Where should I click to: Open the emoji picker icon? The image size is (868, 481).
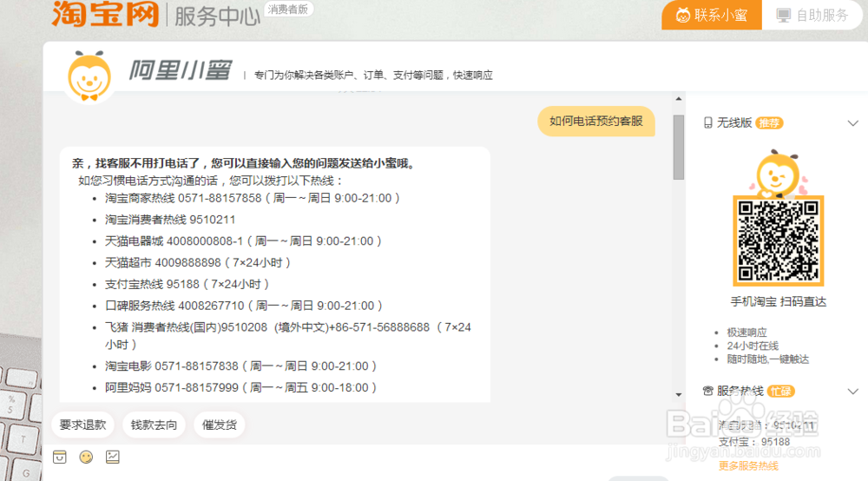click(86, 457)
